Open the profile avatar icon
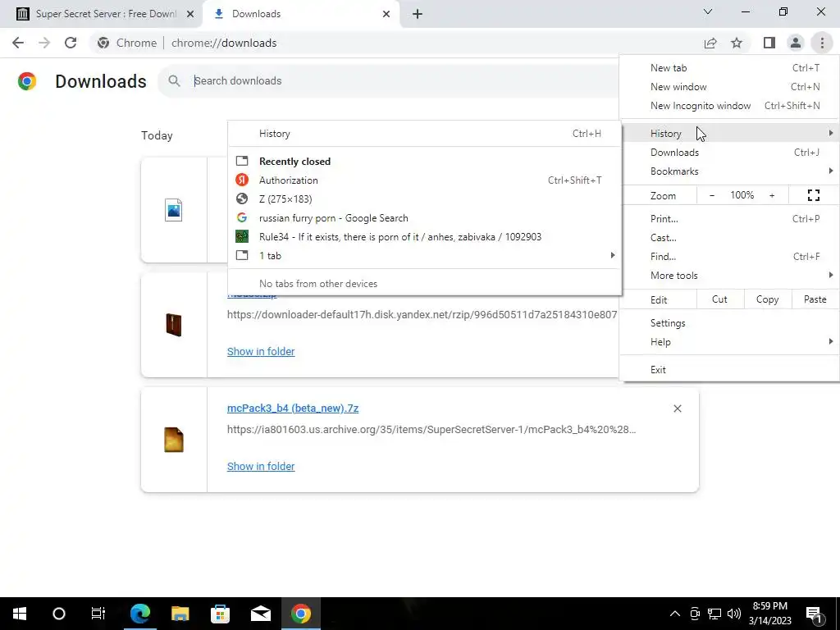The height and width of the screenshot is (630, 840). [796, 43]
